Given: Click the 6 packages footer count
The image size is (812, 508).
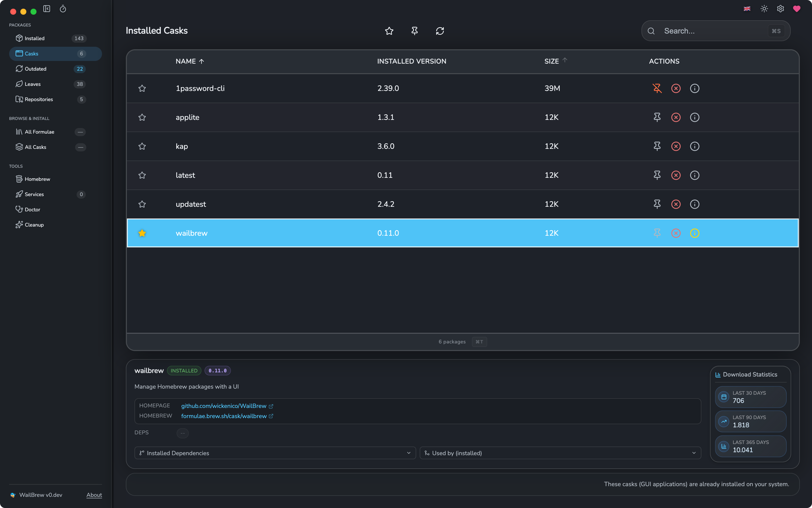Looking at the screenshot, I should [452, 342].
